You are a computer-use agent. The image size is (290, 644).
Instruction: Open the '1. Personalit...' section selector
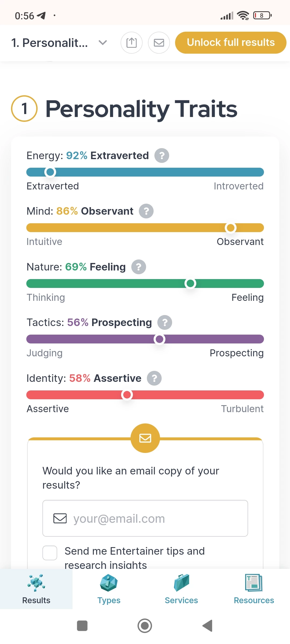tap(59, 43)
